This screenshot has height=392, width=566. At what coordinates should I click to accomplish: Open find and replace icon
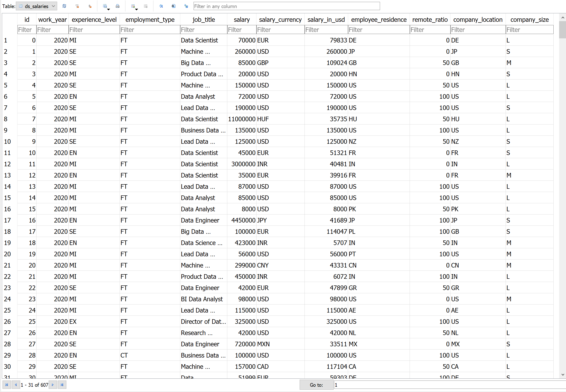point(186,6)
